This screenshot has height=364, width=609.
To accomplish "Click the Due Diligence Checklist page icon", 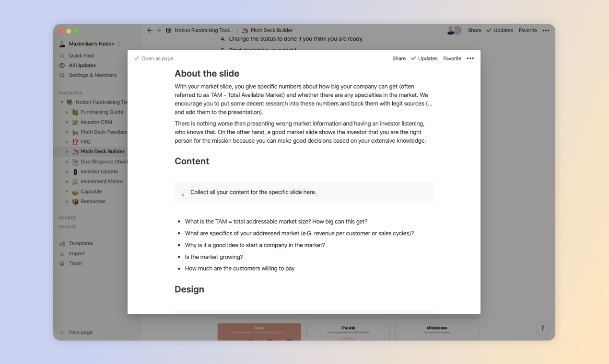I will click(x=75, y=162).
